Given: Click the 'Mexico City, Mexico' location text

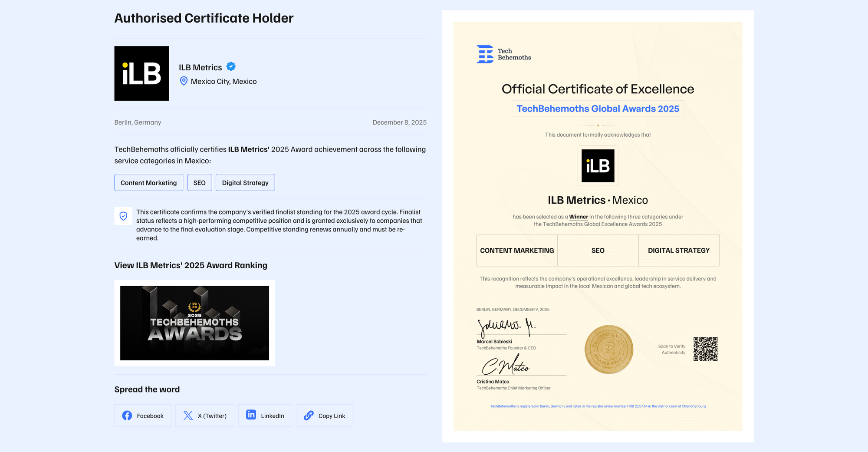Looking at the screenshot, I should (224, 81).
